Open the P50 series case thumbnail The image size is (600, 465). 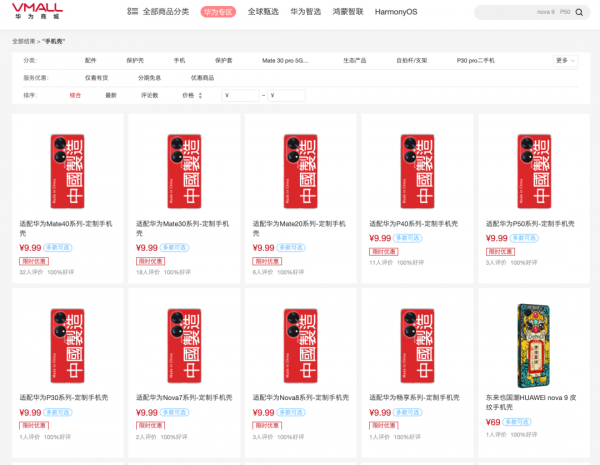point(534,171)
